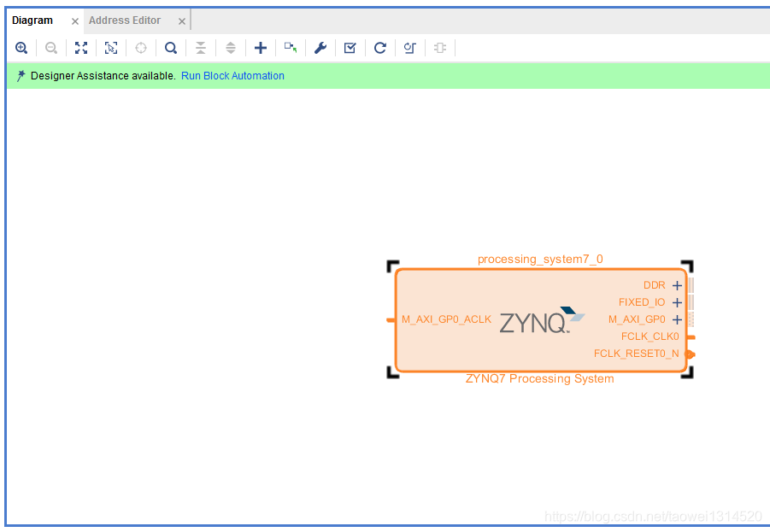Screen dimensions: 770x532
Task: Click the Toggle default view icon
Action: point(410,48)
